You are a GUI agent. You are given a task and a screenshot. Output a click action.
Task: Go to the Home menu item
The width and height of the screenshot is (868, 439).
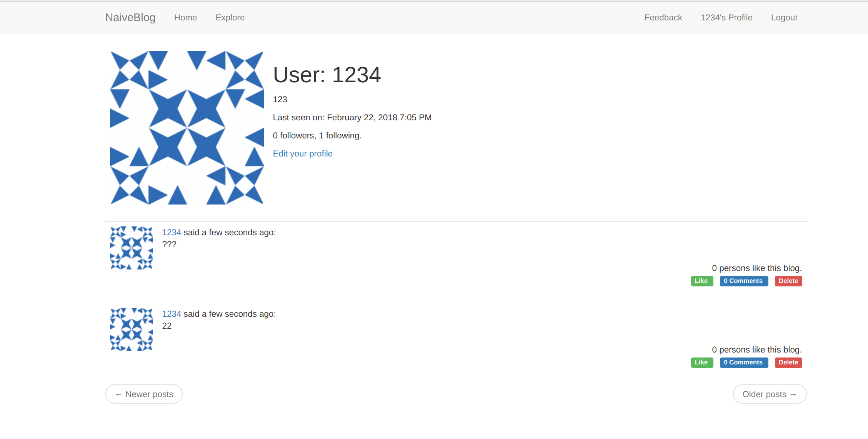pos(185,17)
